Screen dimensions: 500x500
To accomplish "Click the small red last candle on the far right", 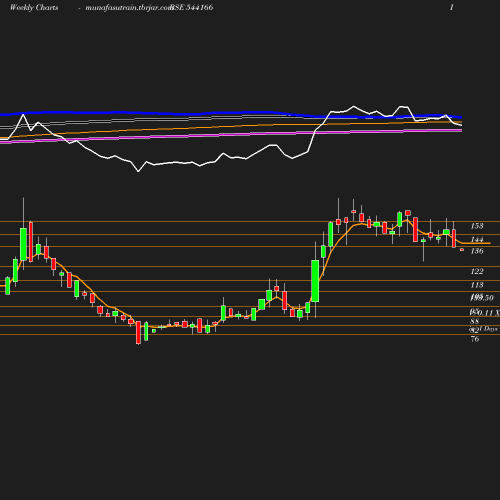I will coord(462,250).
